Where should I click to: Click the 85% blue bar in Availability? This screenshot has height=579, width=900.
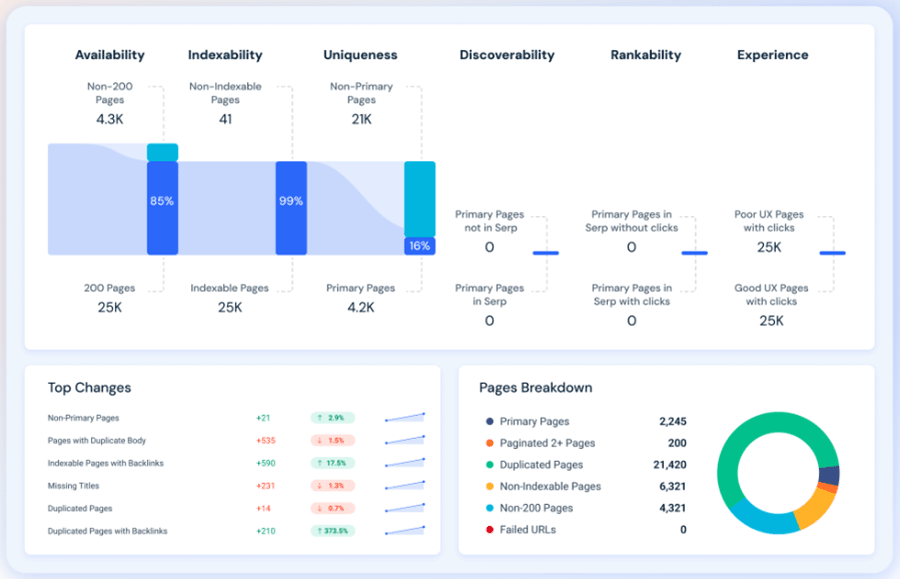point(162,208)
